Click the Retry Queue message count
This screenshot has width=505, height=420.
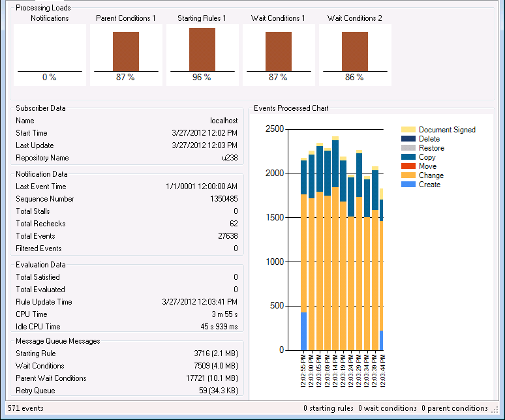pos(219,391)
